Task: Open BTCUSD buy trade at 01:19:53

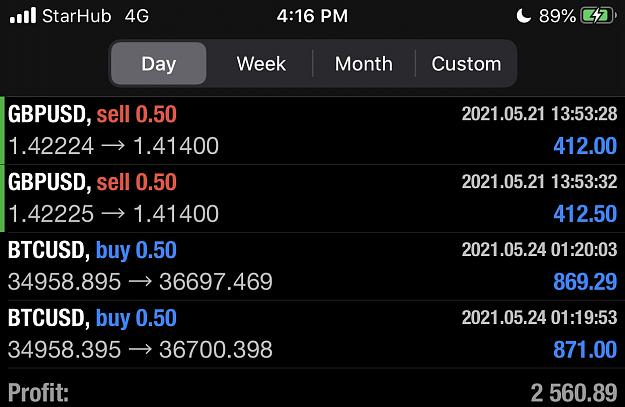Action: tap(312, 334)
